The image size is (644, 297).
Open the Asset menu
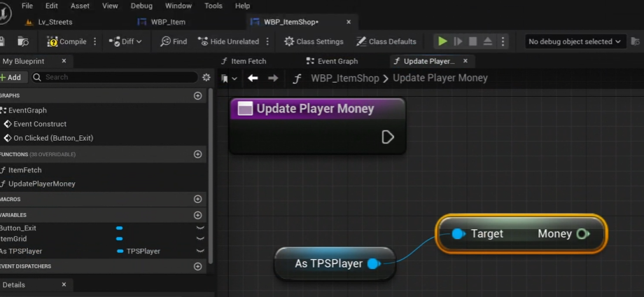coord(80,6)
